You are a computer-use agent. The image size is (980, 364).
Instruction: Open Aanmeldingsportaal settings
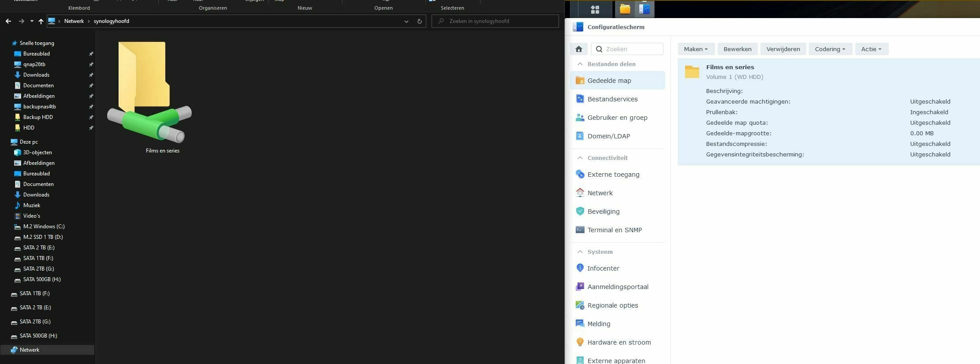(x=618, y=287)
